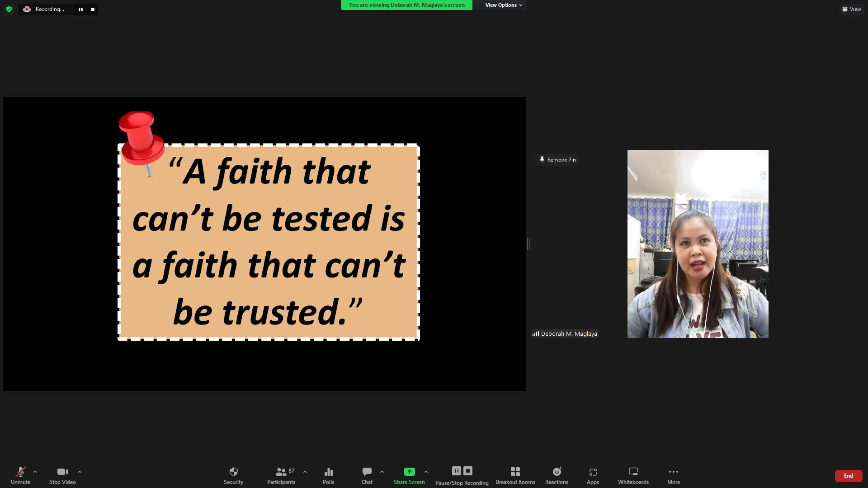The width and height of the screenshot is (868, 488).
Task: Pause recording via top-left indicator
Action: point(80,9)
